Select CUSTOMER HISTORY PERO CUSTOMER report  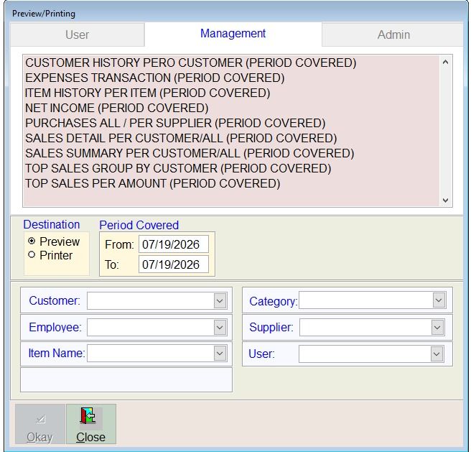coord(191,63)
